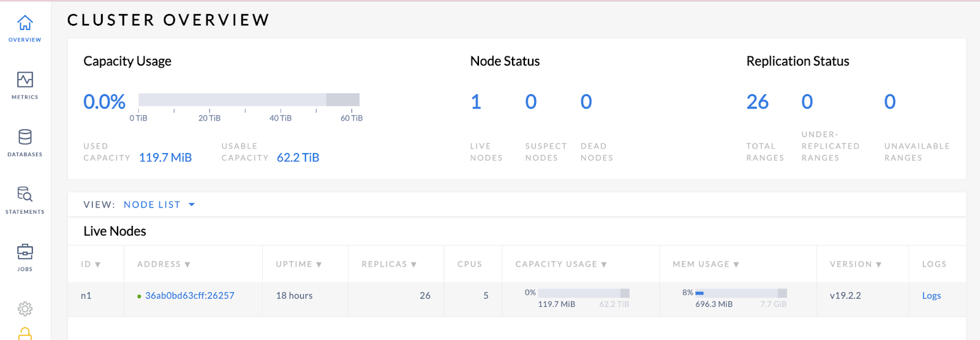Open the Overview home icon
Image resolution: width=980 pixels, height=340 pixels.
click(x=24, y=23)
